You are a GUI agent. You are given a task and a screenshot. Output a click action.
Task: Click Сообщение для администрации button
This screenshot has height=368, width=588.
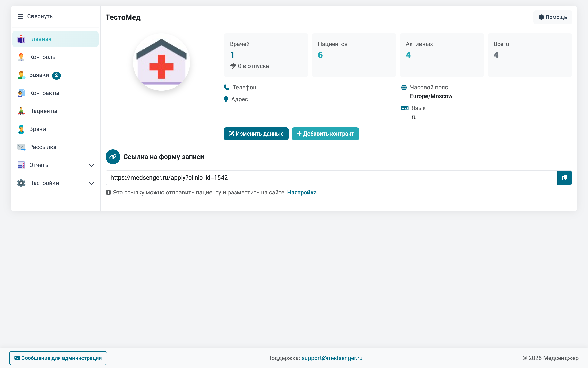pyautogui.click(x=58, y=358)
